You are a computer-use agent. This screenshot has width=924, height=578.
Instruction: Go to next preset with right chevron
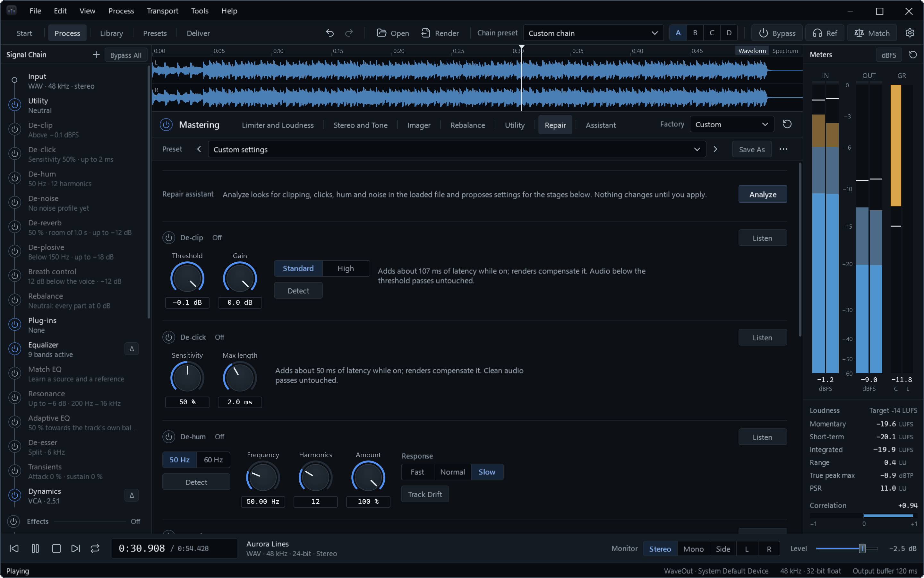coord(715,149)
